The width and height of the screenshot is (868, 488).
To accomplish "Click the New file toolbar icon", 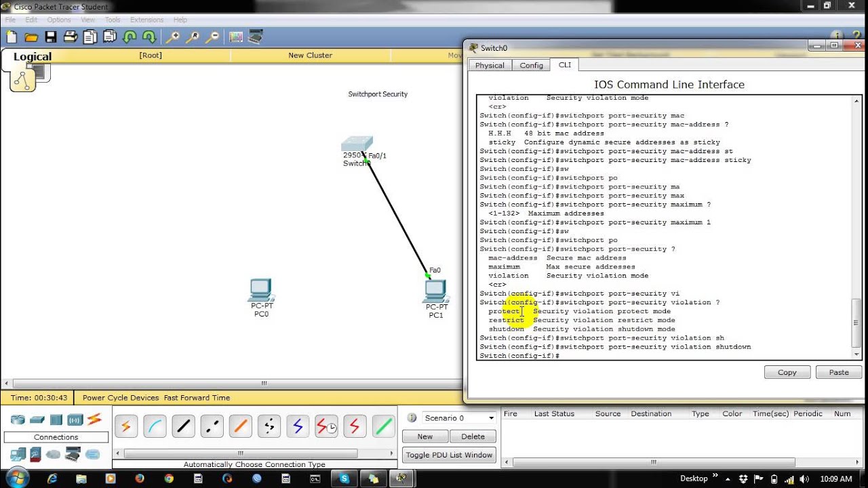I will (x=12, y=37).
